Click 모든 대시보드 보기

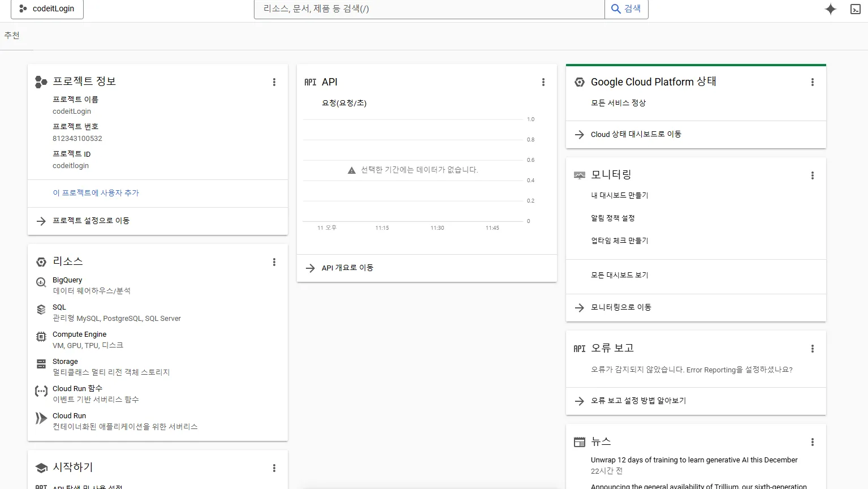619,275
